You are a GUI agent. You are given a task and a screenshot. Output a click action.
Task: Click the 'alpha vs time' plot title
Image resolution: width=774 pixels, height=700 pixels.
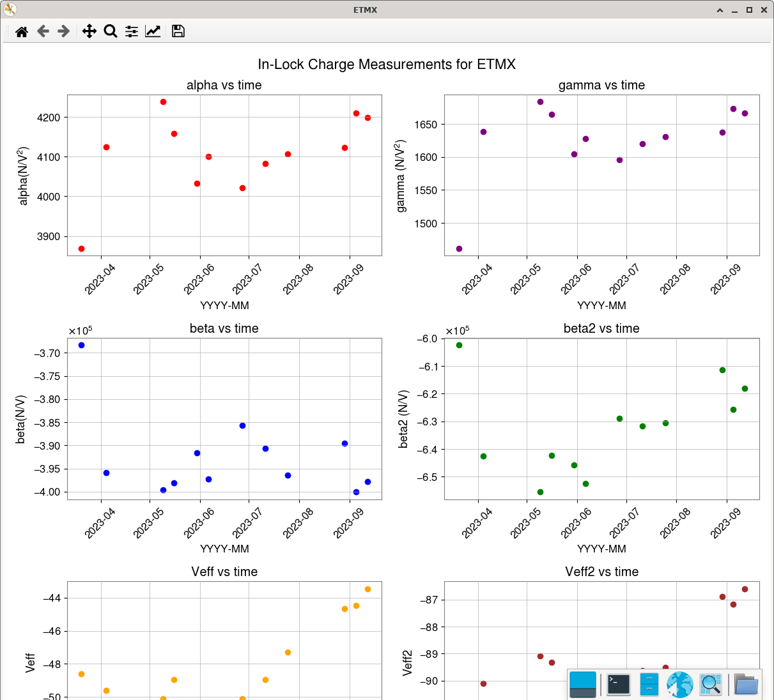(x=224, y=85)
